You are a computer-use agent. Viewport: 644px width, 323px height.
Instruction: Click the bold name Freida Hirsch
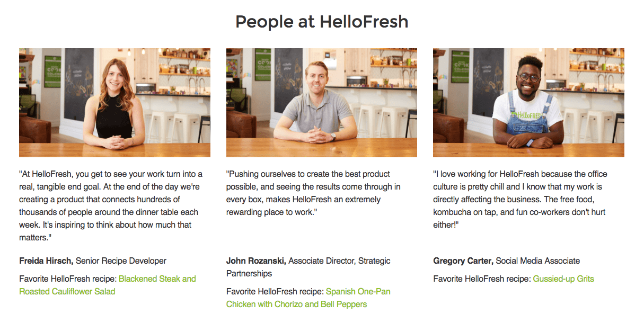tap(46, 261)
